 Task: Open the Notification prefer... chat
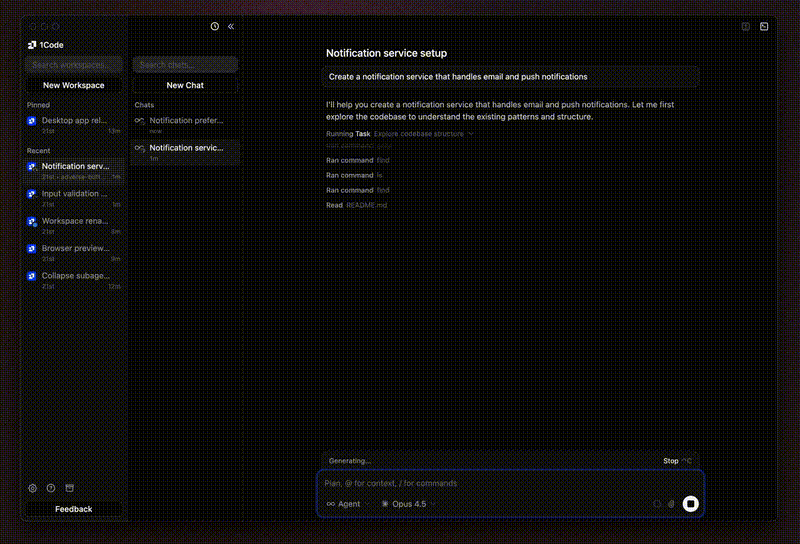click(185, 125)
